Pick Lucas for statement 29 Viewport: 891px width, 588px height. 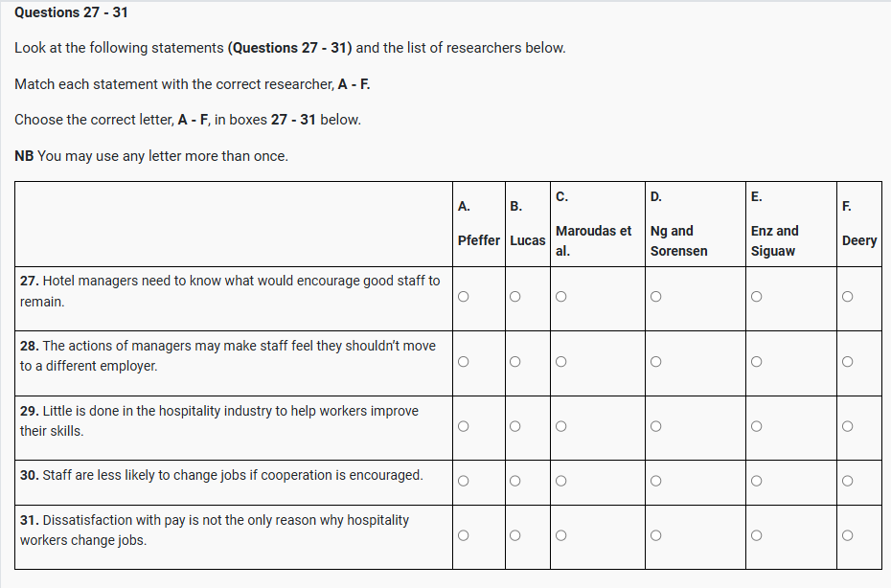514,426
